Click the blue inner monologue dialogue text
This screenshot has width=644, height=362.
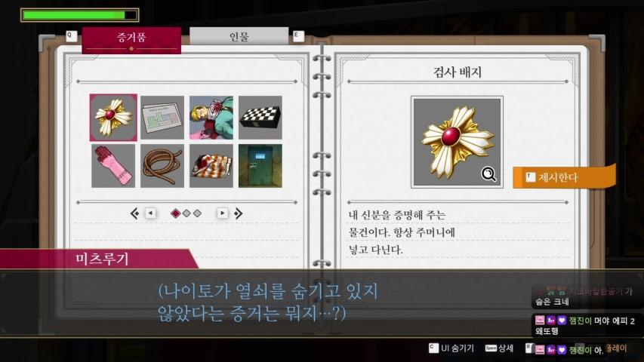[268, 302]
